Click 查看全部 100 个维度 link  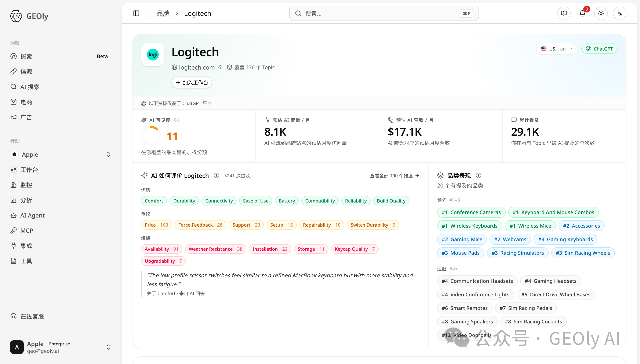coord(394,175)
